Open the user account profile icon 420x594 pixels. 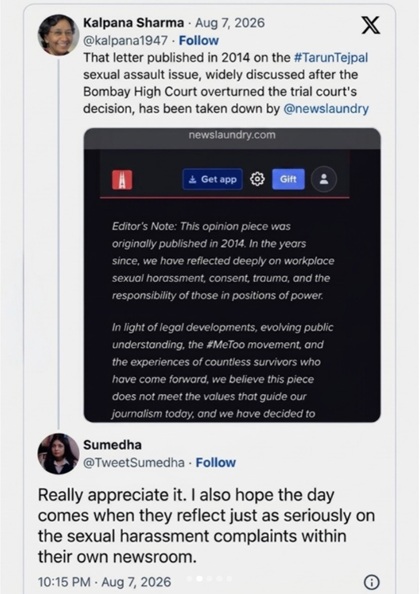click(x=324, y=179)
